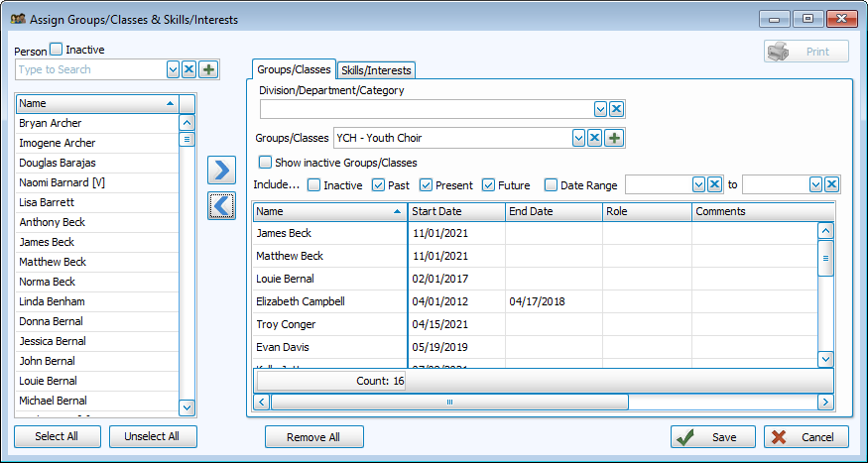Clear the Groups/Classes Youth Choir selection
The width and height of the screenshot is (868, 463).
click(x=595, y=138)
